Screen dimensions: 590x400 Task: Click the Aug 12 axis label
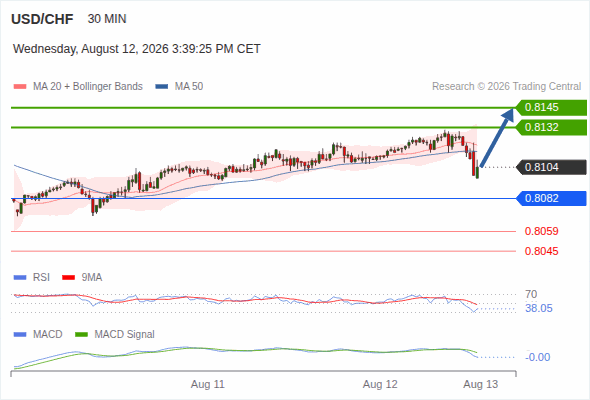coord(380,385)
